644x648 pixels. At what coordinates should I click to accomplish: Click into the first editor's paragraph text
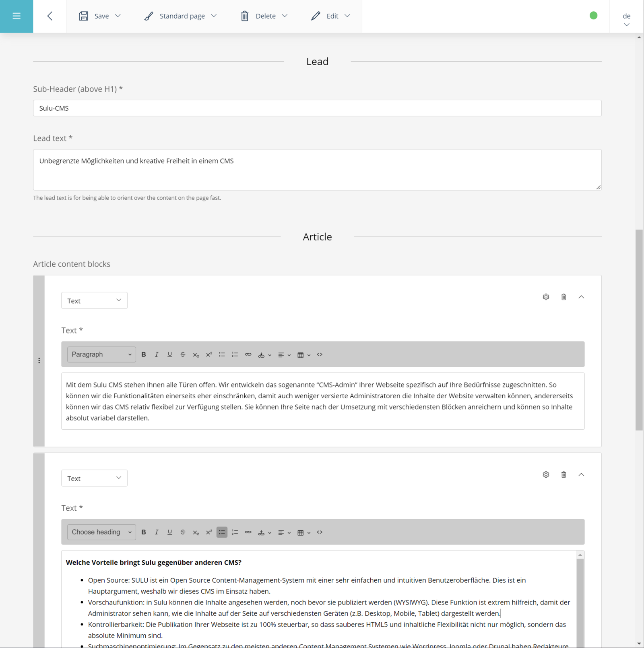(x=323, y=401)
